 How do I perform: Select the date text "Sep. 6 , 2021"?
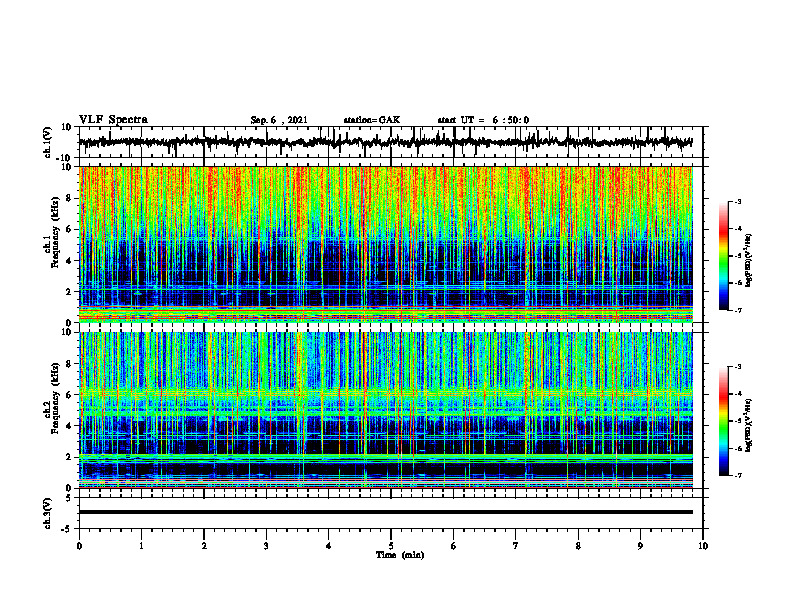coord(279,120)
